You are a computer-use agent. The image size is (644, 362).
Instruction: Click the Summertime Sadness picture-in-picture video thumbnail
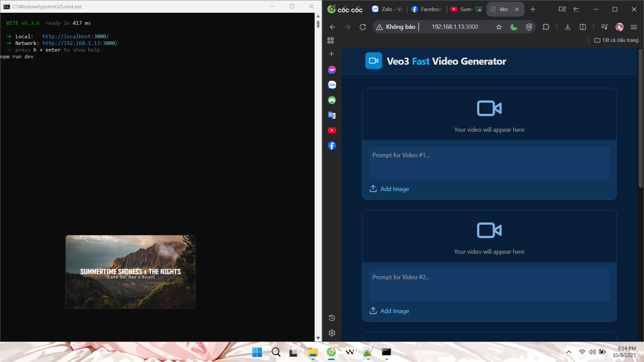[x=130, y=272]
